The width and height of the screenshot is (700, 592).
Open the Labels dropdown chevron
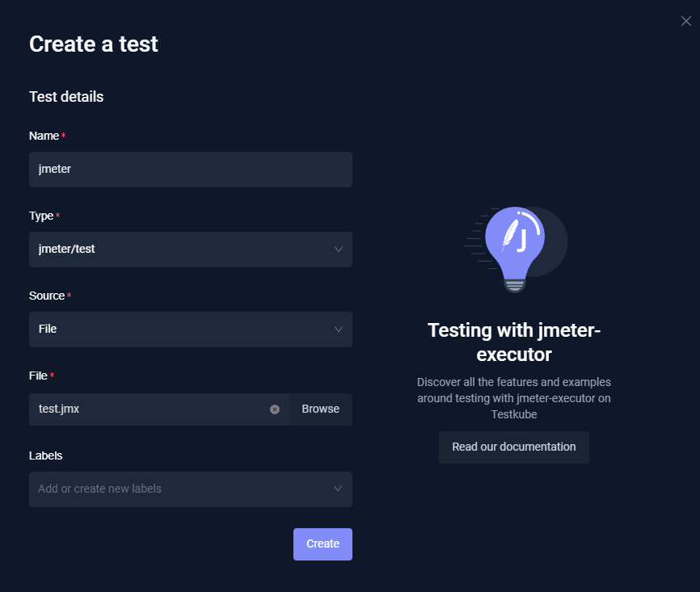click(339, 489)
